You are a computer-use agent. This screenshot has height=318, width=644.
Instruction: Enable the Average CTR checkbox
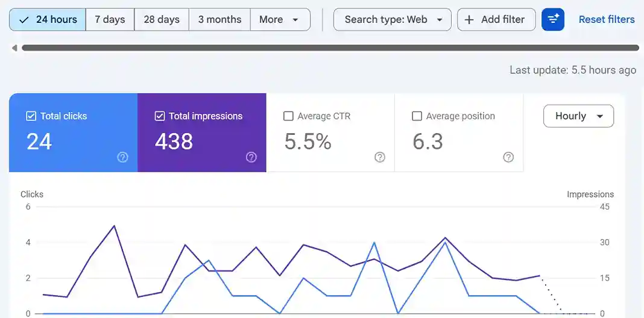point(288,116)
